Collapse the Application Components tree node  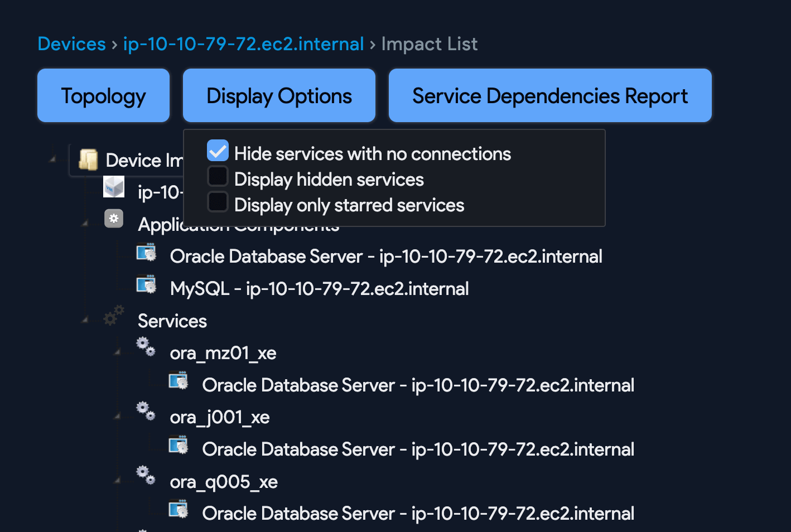pos(84,223)
